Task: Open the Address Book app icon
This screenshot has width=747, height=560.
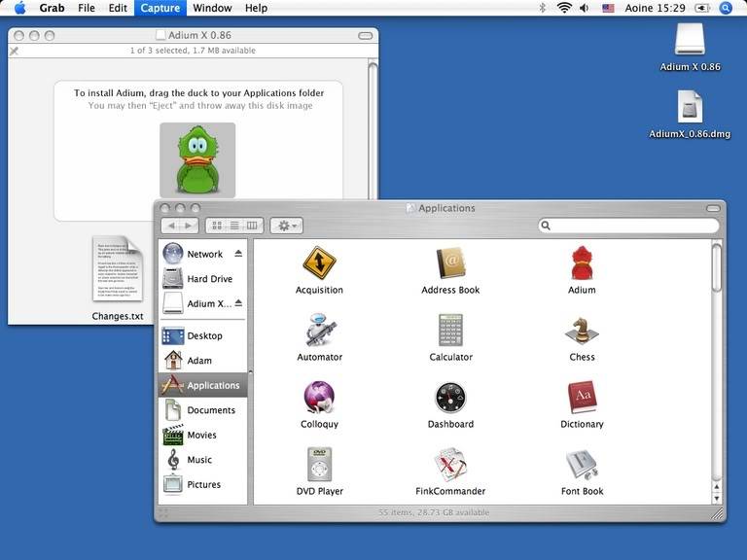Action: coord(450,262)
